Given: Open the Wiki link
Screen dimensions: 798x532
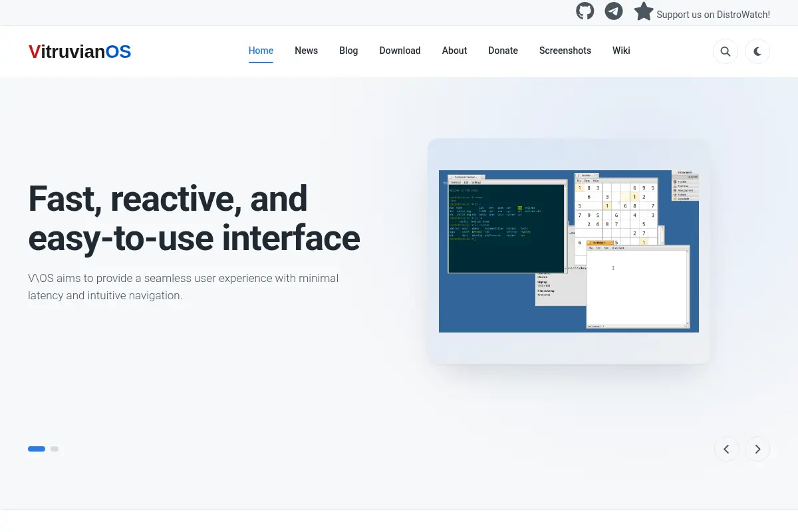Looking at the screenshot, I should pos(621,51).
